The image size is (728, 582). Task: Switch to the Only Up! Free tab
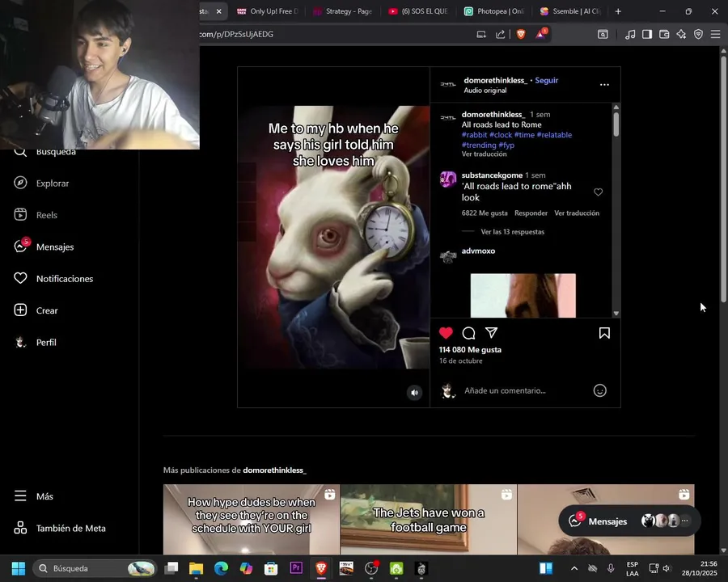[268, 11]
